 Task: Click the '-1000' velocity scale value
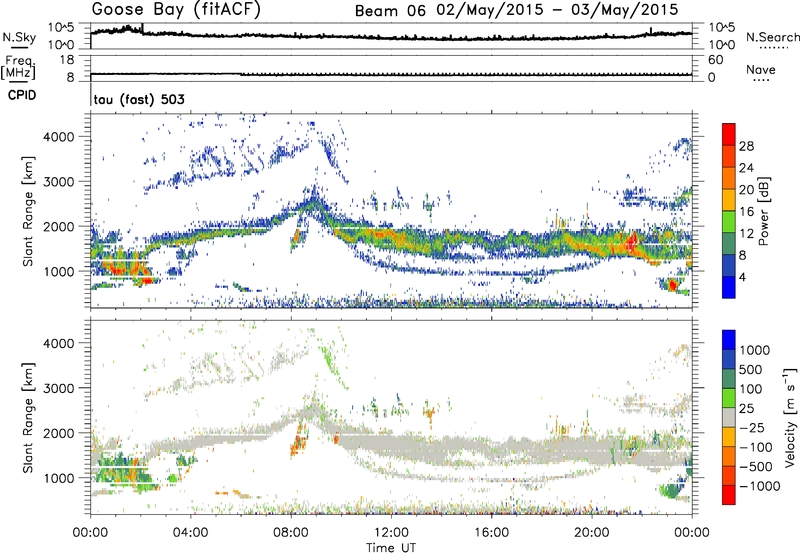pyautogui.click(x=759, y=486)
